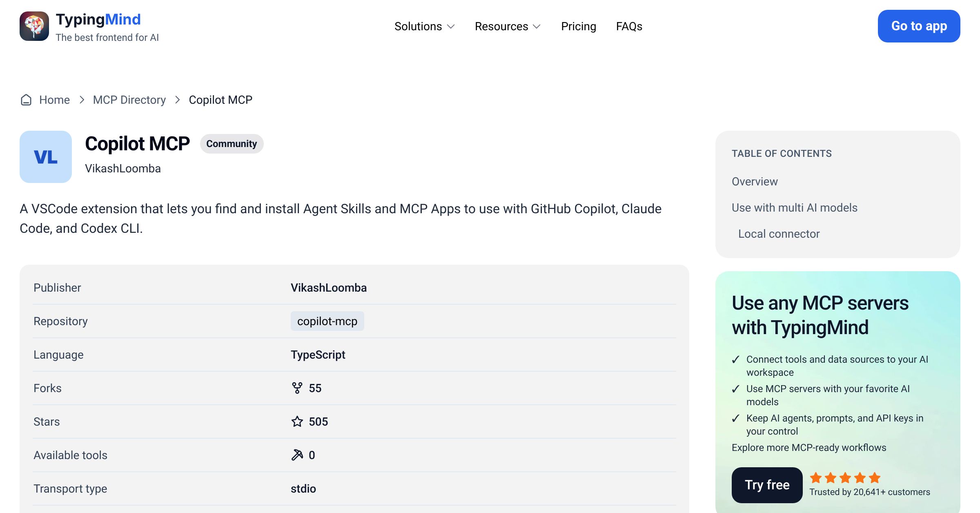Expand the Solutions dropdown menu
Image resolution: width=980 pixels, height=513 pixels.
[x=425, y=26]
